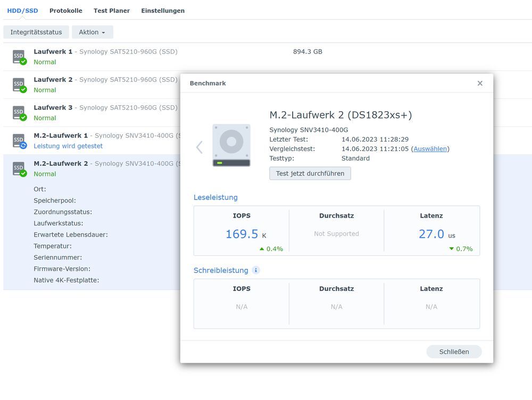Click the Auswählen link for Vergleichstest
This screenshot has height=400, width=532.
[430, 148]
